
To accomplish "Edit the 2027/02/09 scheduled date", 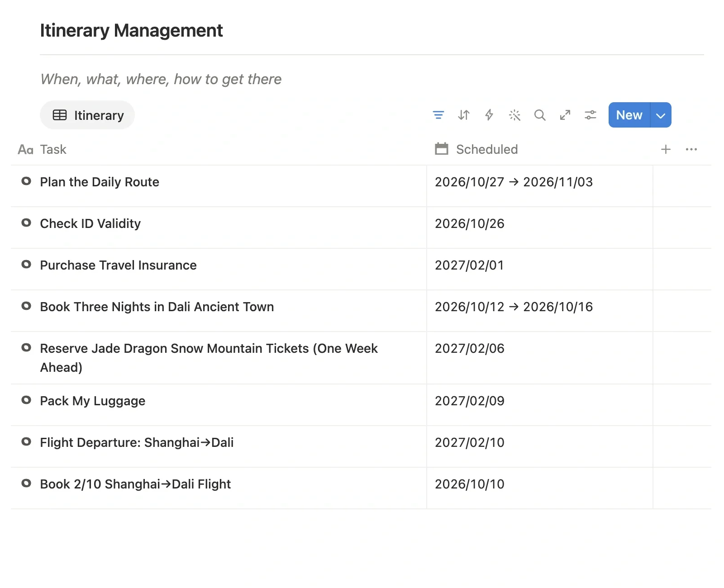I will point(469,401).
